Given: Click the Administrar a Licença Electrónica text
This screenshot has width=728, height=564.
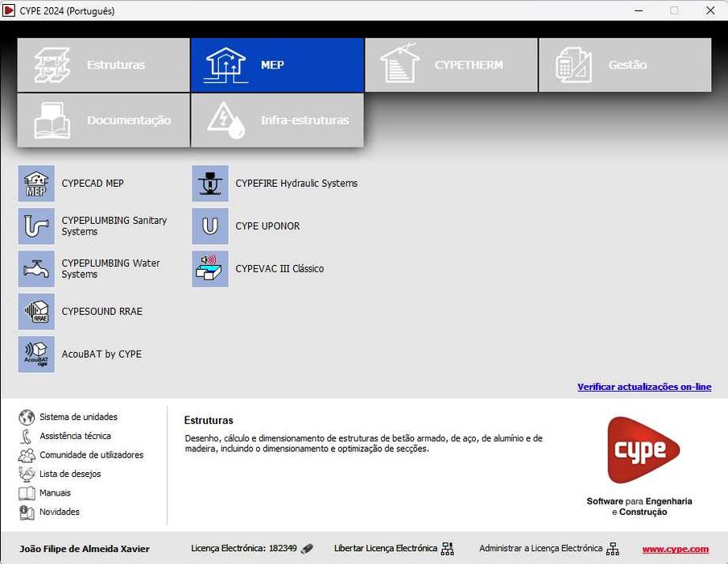Looking at the screenshot, I should (x=541, y=548).
